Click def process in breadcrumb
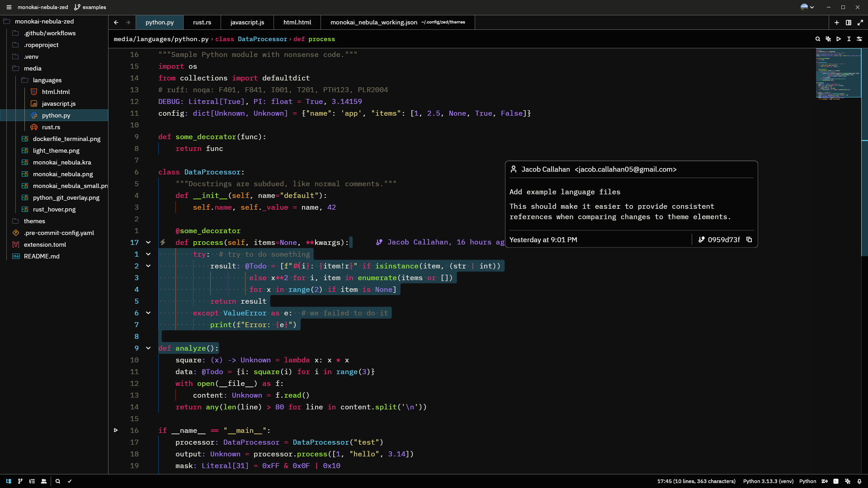 click(x=314, y=39)
